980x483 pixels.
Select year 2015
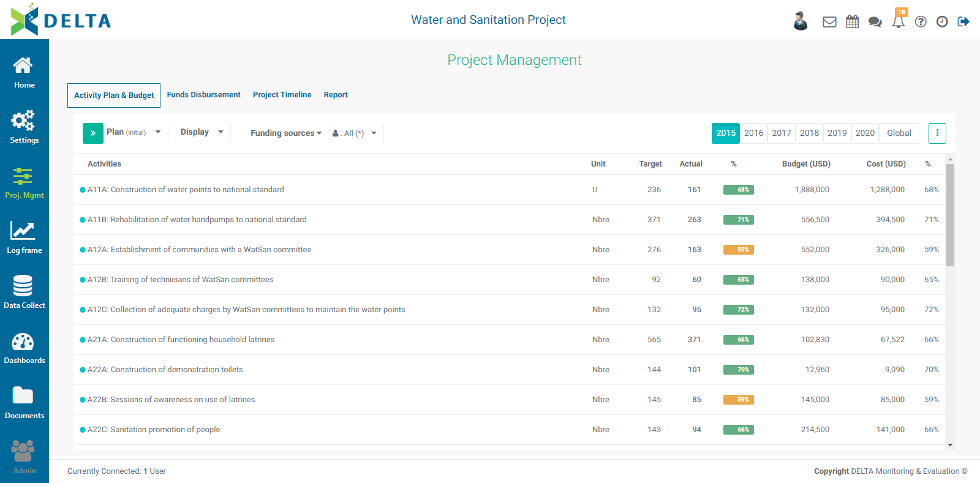(x=726, y=133)
